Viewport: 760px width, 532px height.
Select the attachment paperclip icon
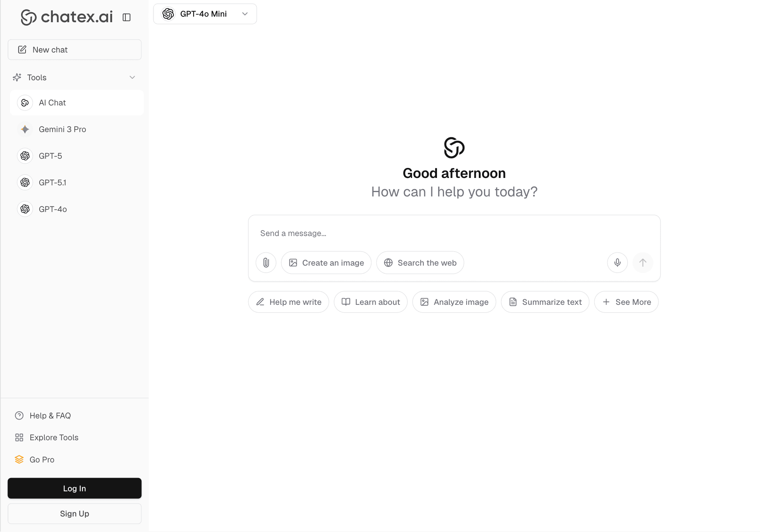pos(266,262)
